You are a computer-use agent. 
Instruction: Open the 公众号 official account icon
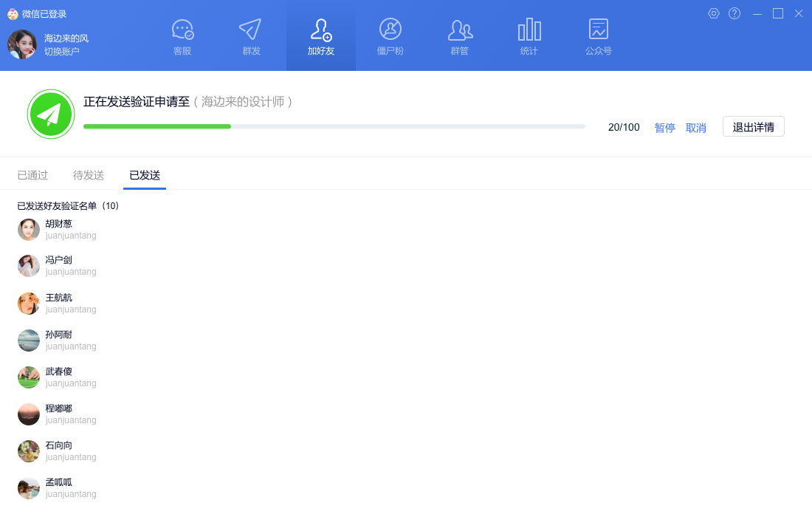pyautogui.click(x=599, y=30)
